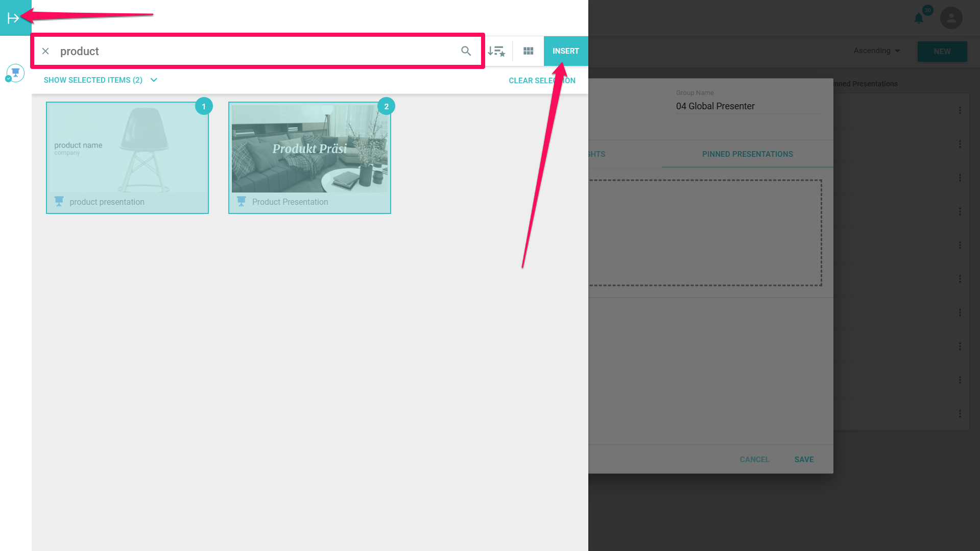The height and width of the screenshot is (551, 980).
Task: Deselect the 'product presentation' chair card
Action: click(127, 157)
